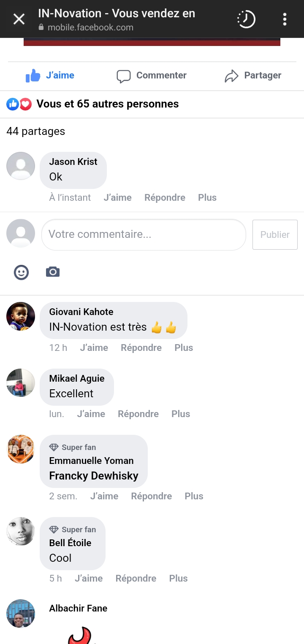Viewport: 304px width, 644px height.
Task: Like Bell Étoile's Cool comment
Action: click(x=89, y=579)
